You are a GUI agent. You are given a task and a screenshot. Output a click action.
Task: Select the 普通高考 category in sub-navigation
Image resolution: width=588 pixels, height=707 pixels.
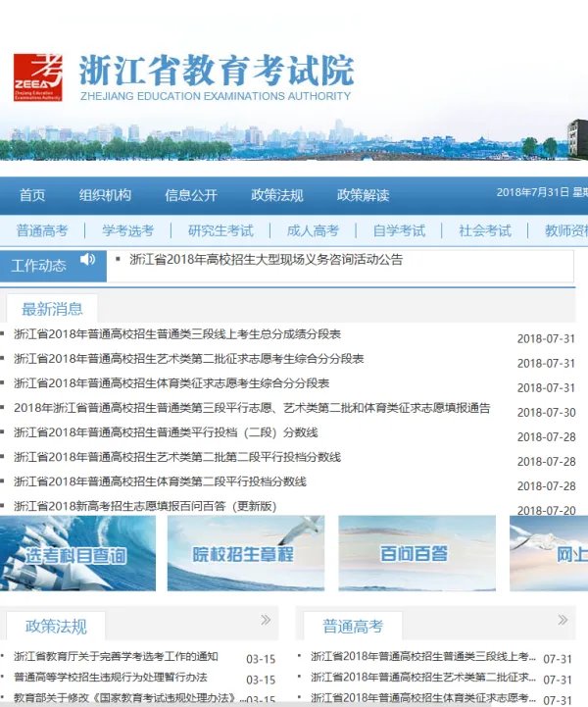click(x=42, y=230)
